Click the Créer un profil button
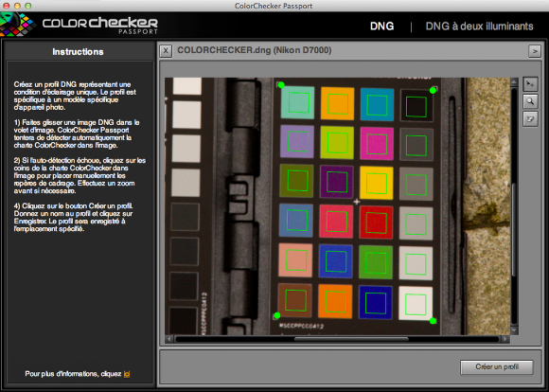 click(497, 366)
